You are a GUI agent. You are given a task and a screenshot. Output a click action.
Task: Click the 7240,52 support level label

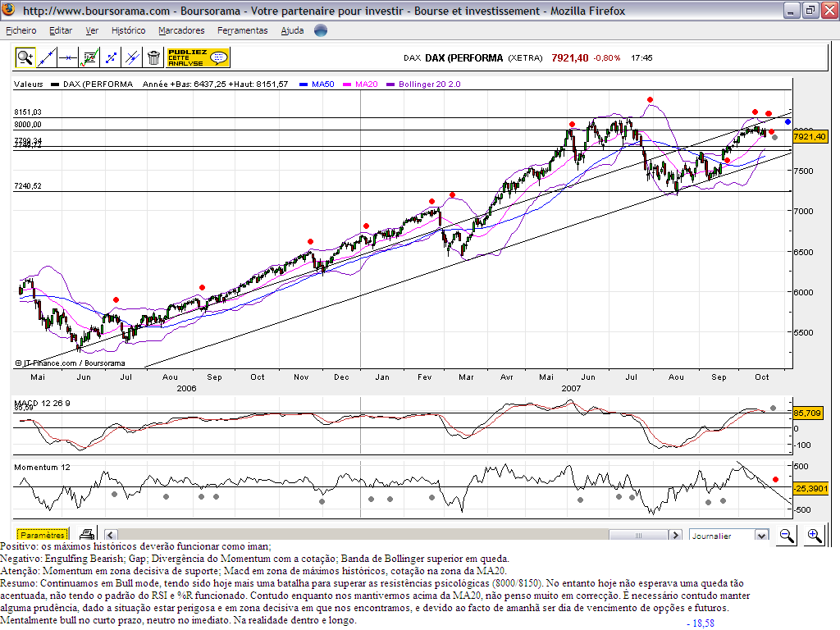(x=28, y=186)
